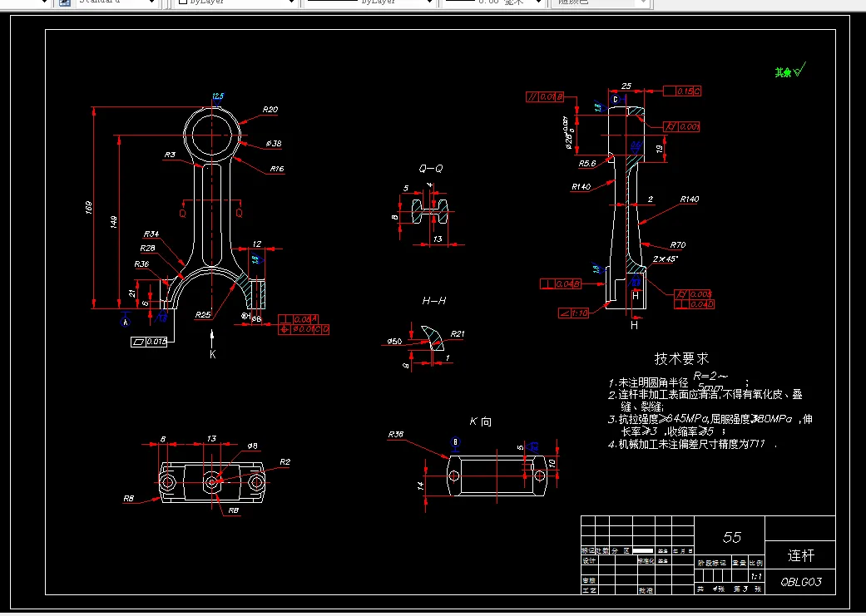Viewport: 866px width, 616px height.
Task: Select the H-H section view title
Action: click(433, 300)
